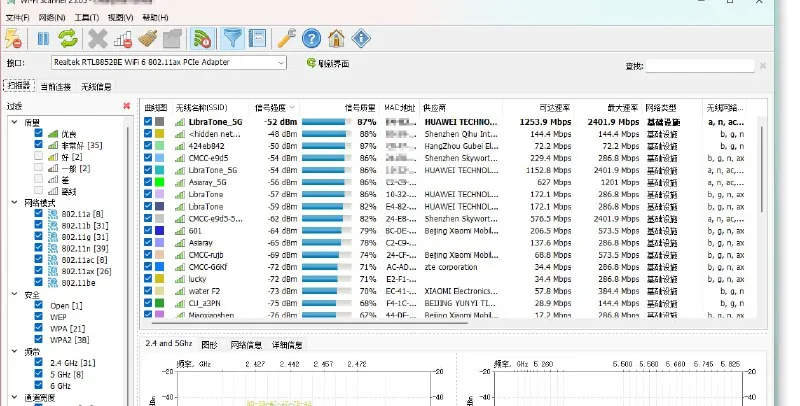Toggle the green Wi-Fi signal toolbar icon
Image resolution: width=800 pixels, height=406 pixels.
[203, 39]
